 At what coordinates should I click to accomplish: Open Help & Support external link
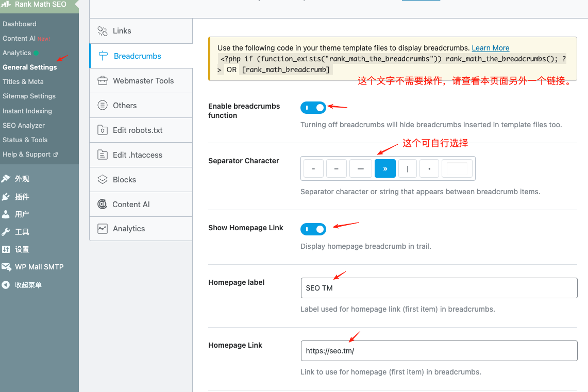(x=30, y=154)
